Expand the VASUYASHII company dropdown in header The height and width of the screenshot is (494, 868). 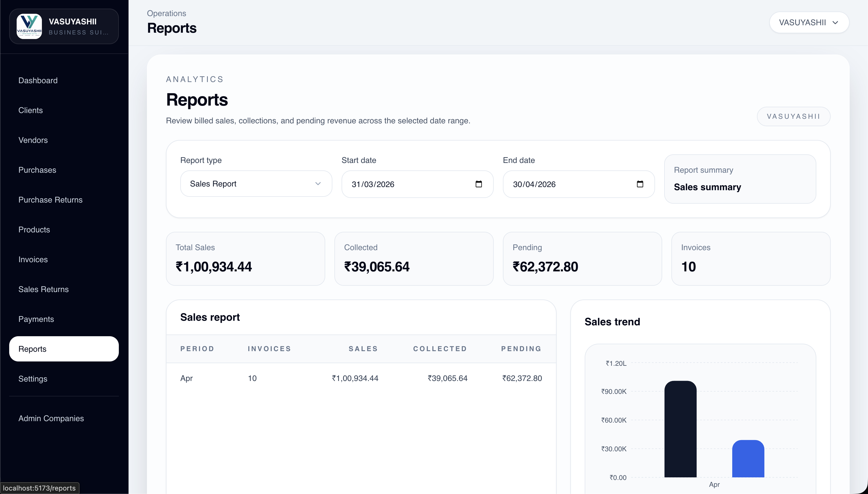(x=809, y=22)
